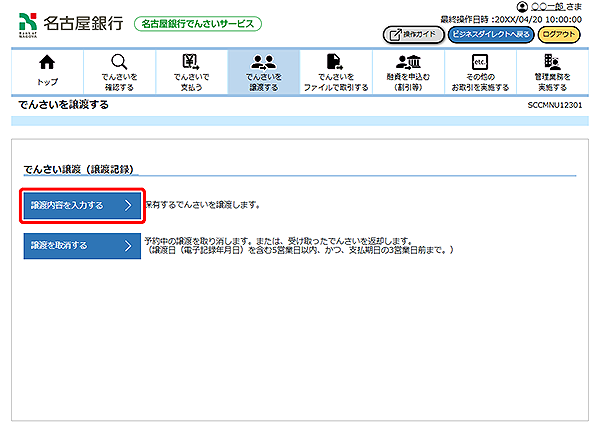
Task: Click the 管理業務を実施する icon
Action: coord(552,63)
